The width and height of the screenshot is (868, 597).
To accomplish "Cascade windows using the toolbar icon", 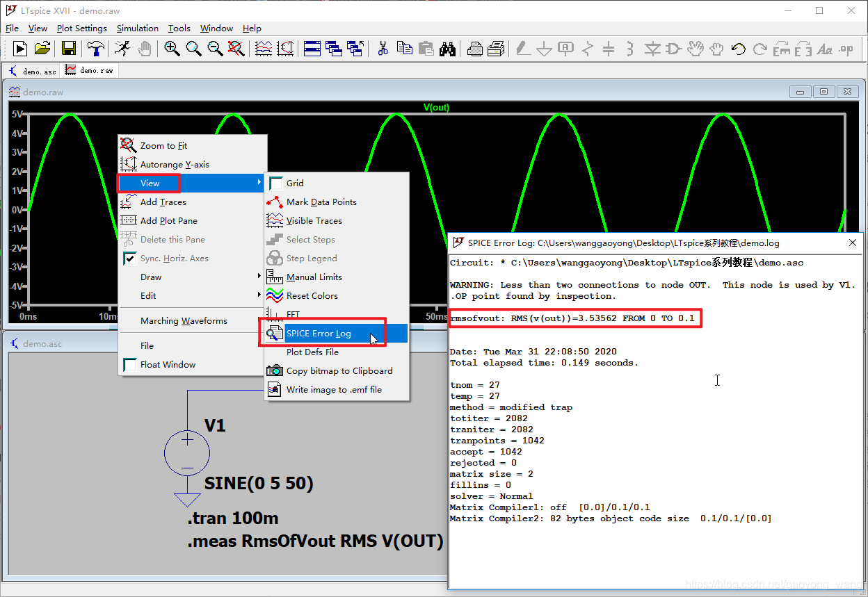I will pyautogui.click(x=334, y=49).
